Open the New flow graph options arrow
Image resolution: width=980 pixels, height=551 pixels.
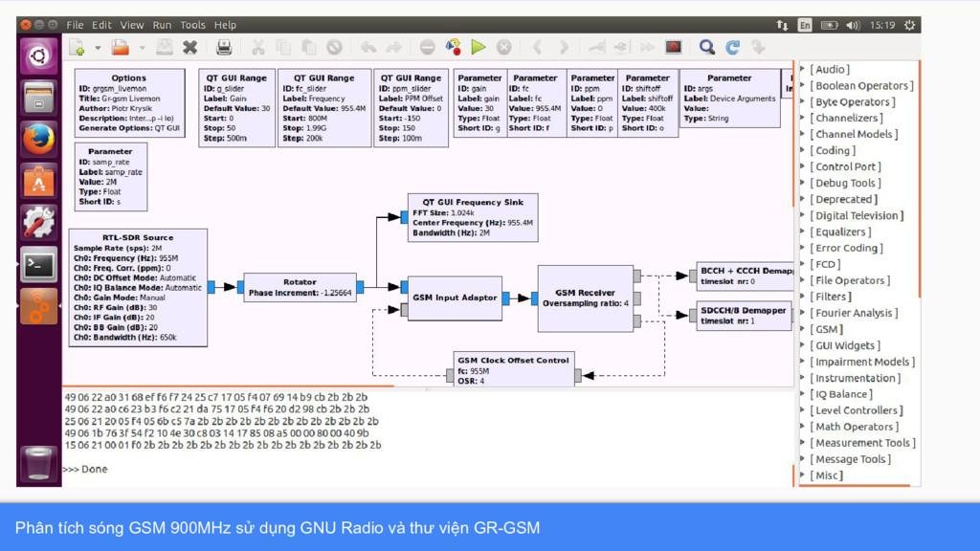click(98, 48)
